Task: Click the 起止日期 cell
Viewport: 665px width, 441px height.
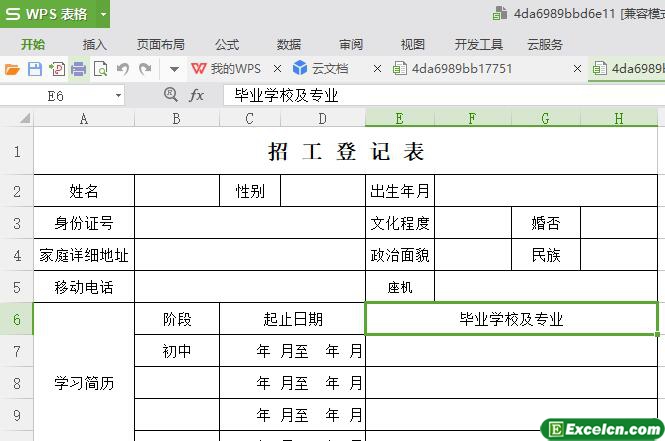Action: click(x=292, y=319)
